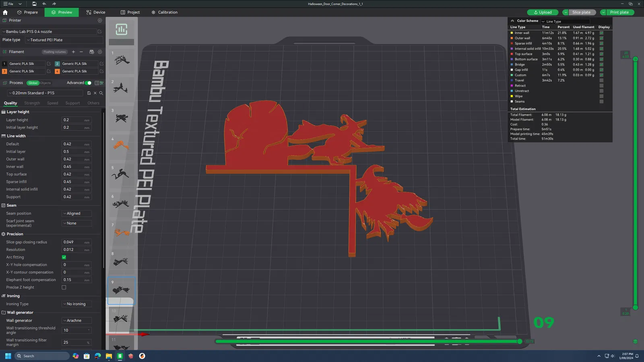
Task: Open Microsoft Store from taskbar
Action: (x=87, y=356)
